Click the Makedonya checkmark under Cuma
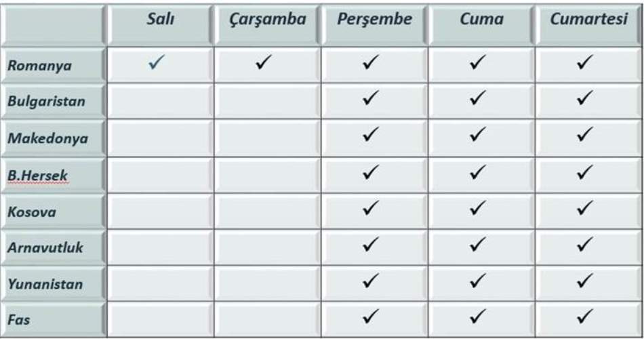The image size is (644, 339). 478,135
